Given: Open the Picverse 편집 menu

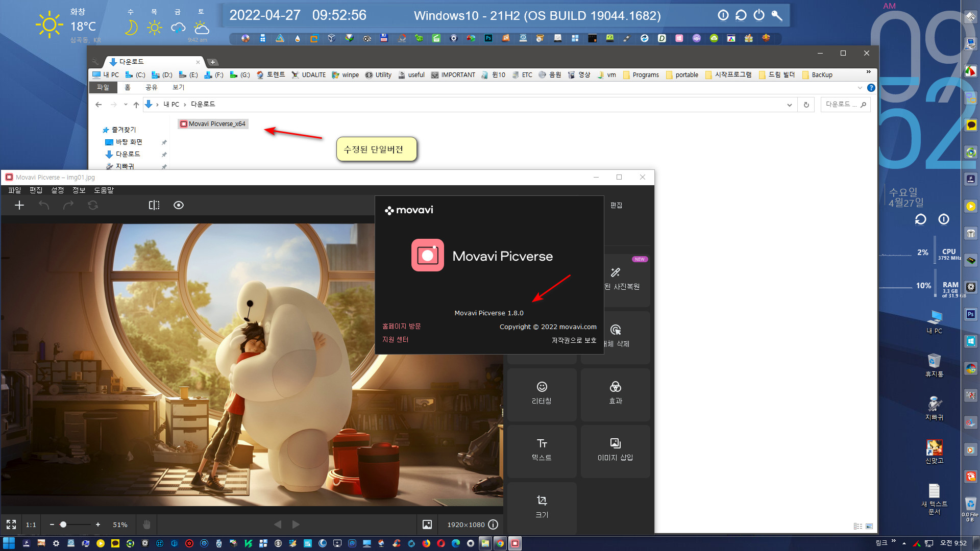Looking at the screenshot, I should [36, 190].
